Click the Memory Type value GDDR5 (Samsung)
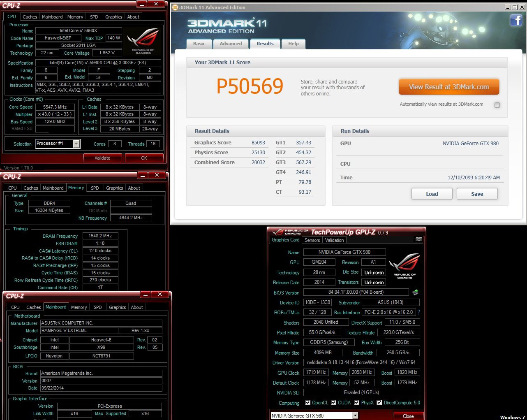 point(329,343)
